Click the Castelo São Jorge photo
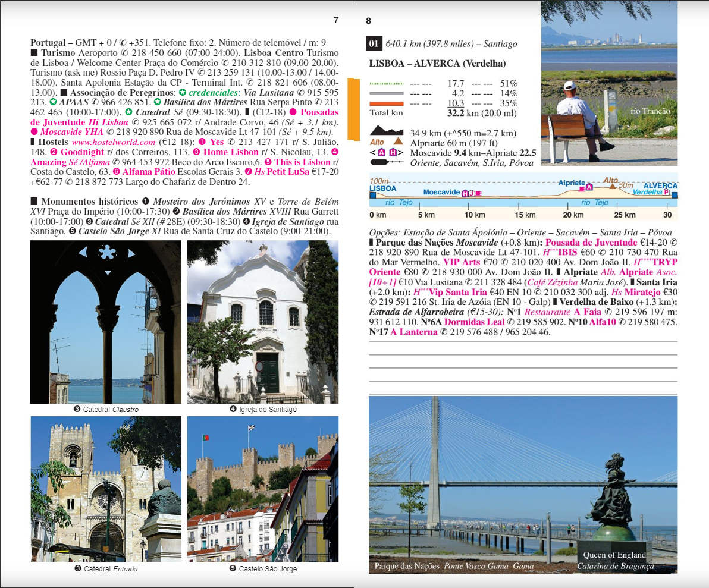The image size is (709, 588). tap(262, 489)
